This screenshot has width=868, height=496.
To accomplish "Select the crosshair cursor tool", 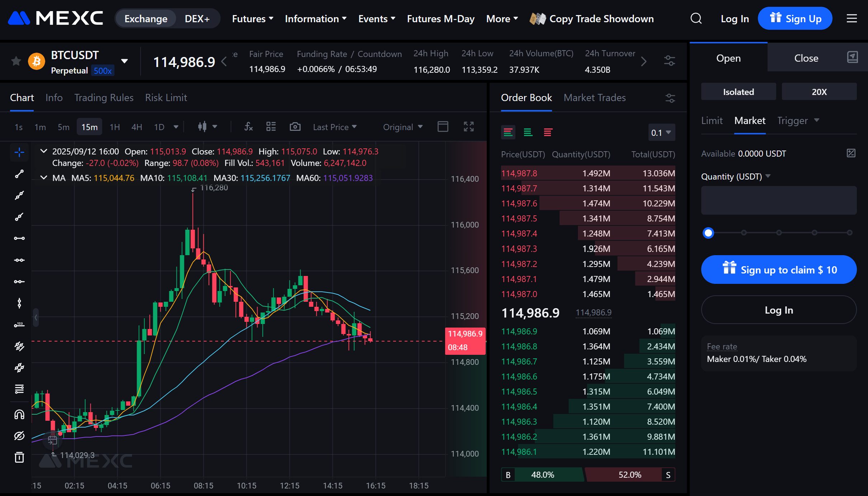I will (x=19, y=152).
